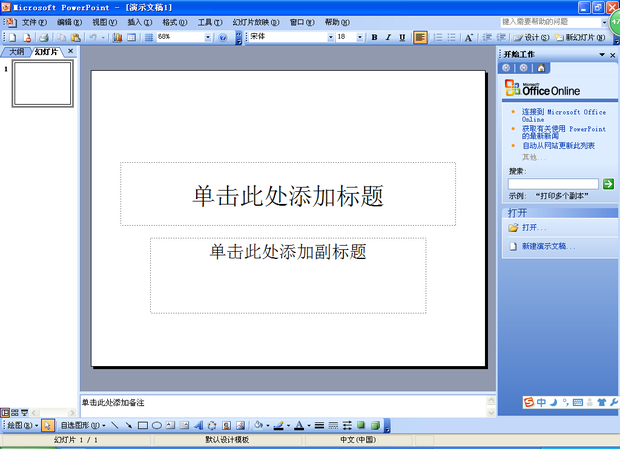Click the task pane Back arrow
620x449 pixels.
pos(506,68)
